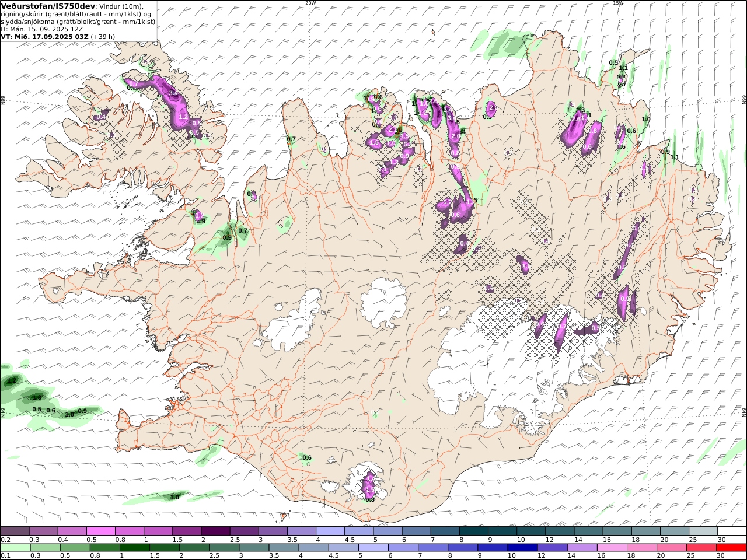This screenshot has height=560, width=747.
Task: Pick the grey-teal snow-scale swatch starting at 14
Action: click(x=588, y=531)
